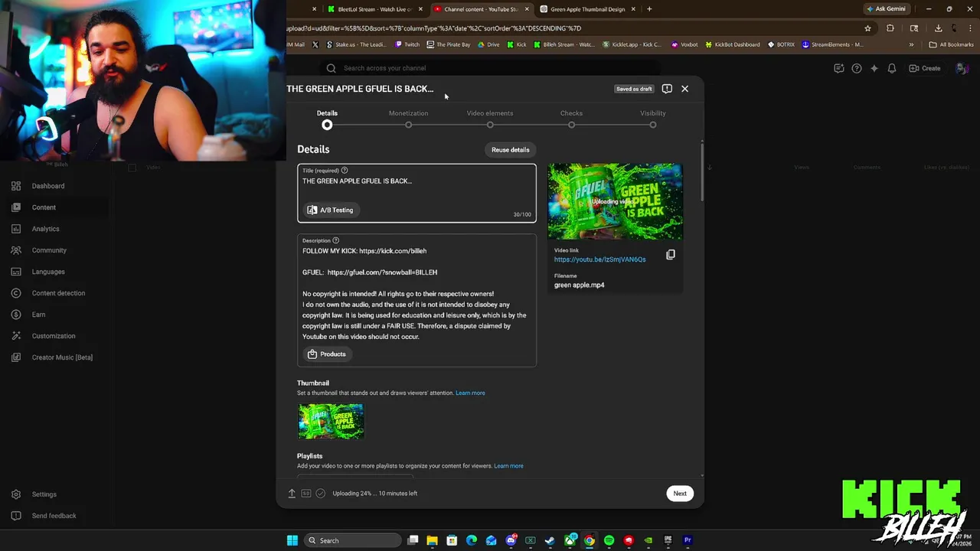The width and height of the screenshot is (980, 551).
Task: Go to the Visibility step
Action: 653,118
